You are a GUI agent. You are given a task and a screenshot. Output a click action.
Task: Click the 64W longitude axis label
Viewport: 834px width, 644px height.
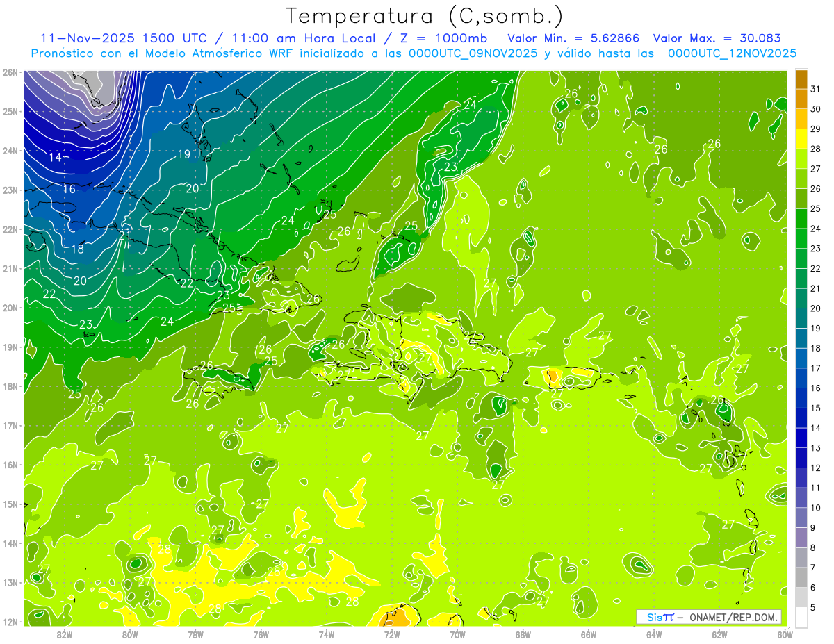tap(654, 634)
